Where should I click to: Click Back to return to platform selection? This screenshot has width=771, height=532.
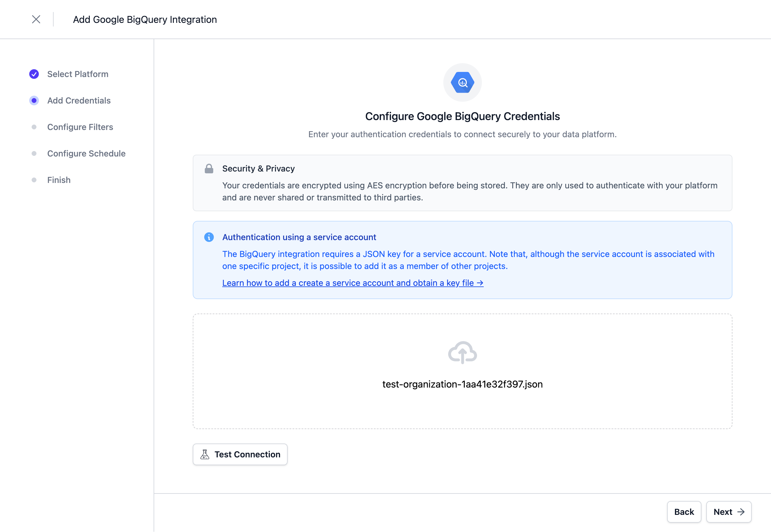coord(684,512)
